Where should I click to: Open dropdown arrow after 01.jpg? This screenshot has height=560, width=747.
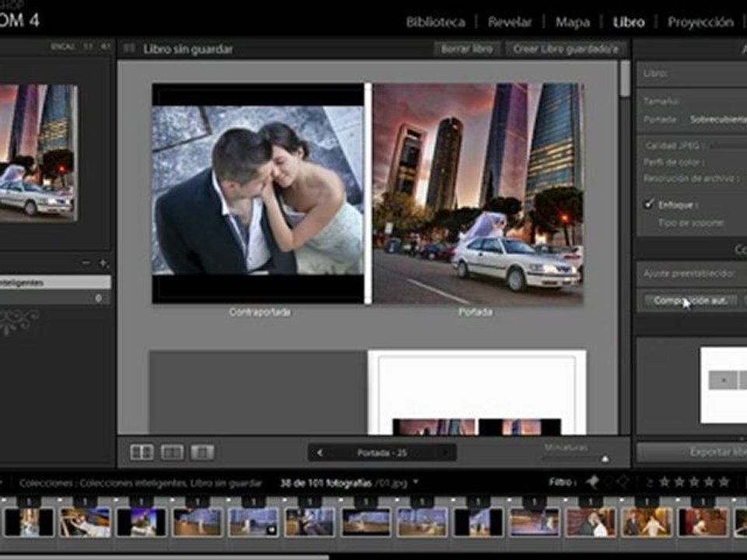[x=416, y=482]
